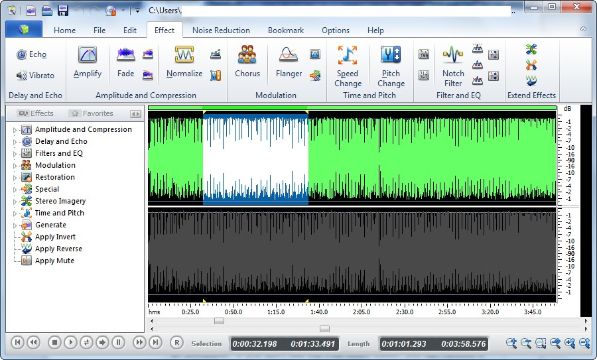
Task: Open the Pitch Change effect
Action: [391, 66]
